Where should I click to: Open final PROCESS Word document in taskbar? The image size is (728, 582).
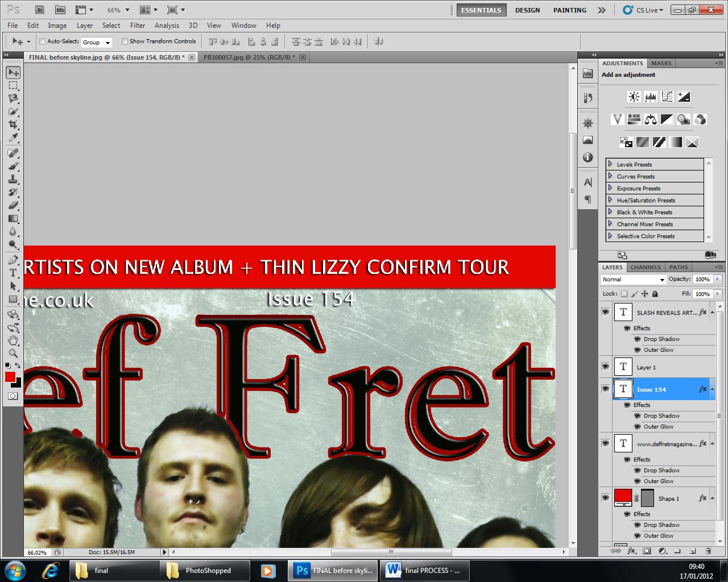tap(423, 570)
